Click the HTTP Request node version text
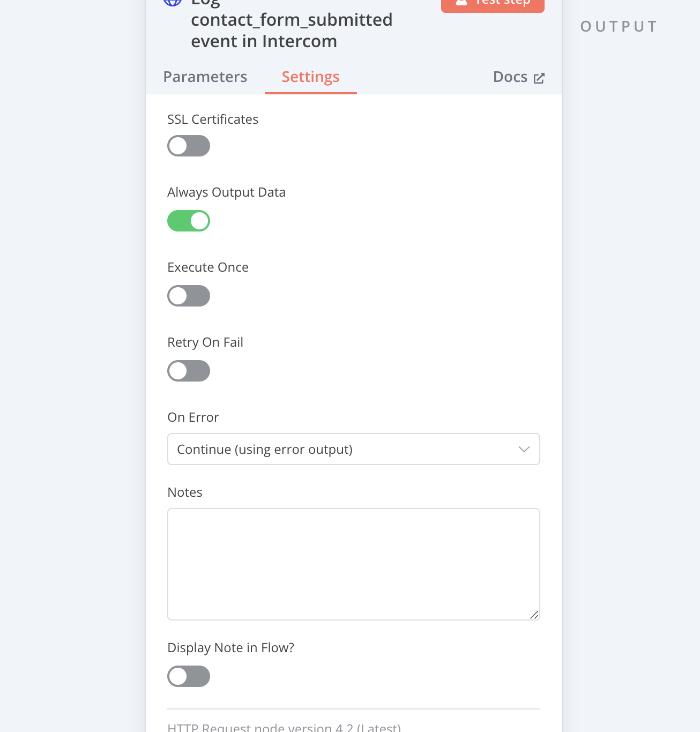700x732 pixels. [284, 727]
